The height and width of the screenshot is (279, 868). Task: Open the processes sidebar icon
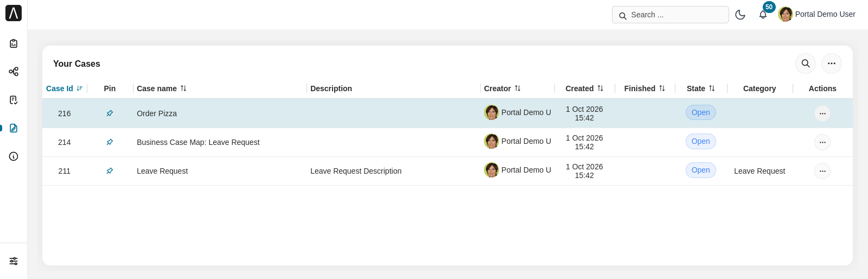point(14,72)
